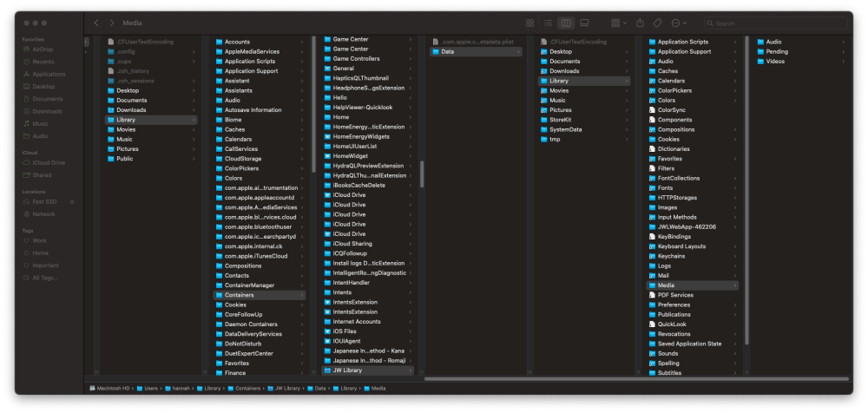Click the back navigation arrow
The image size is (868, 413).
pyautogui.click(x=95, y=23)
